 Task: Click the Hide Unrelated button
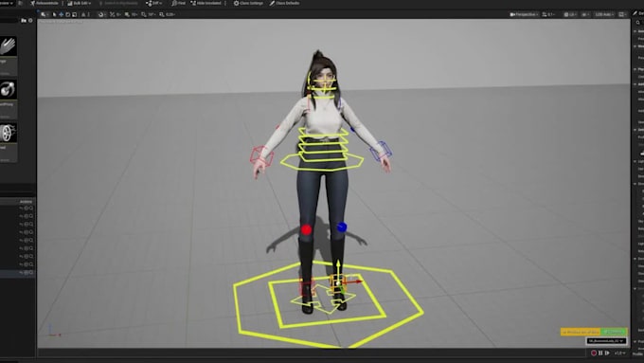(206, 3)
